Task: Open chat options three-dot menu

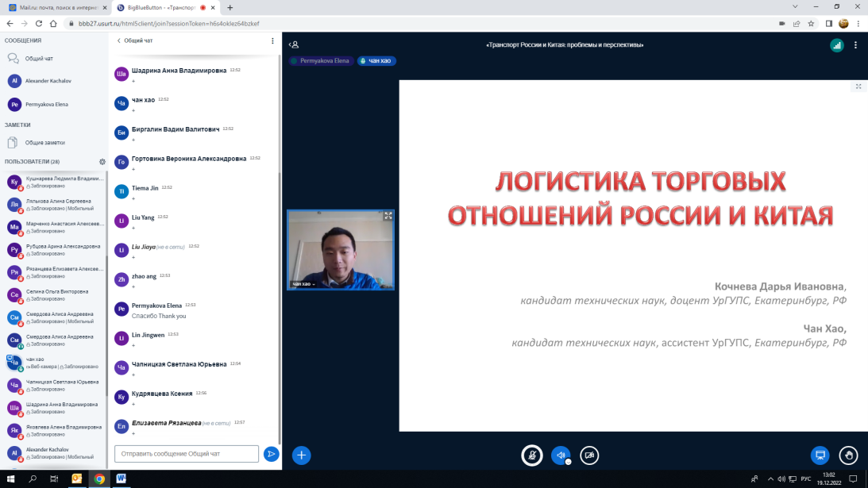Action: [272, 40]
